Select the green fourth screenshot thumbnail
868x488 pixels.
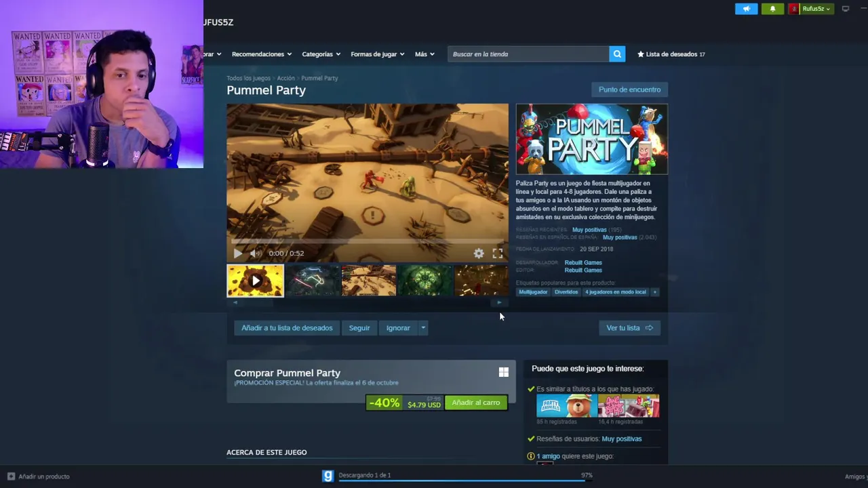tap(425, 281)
